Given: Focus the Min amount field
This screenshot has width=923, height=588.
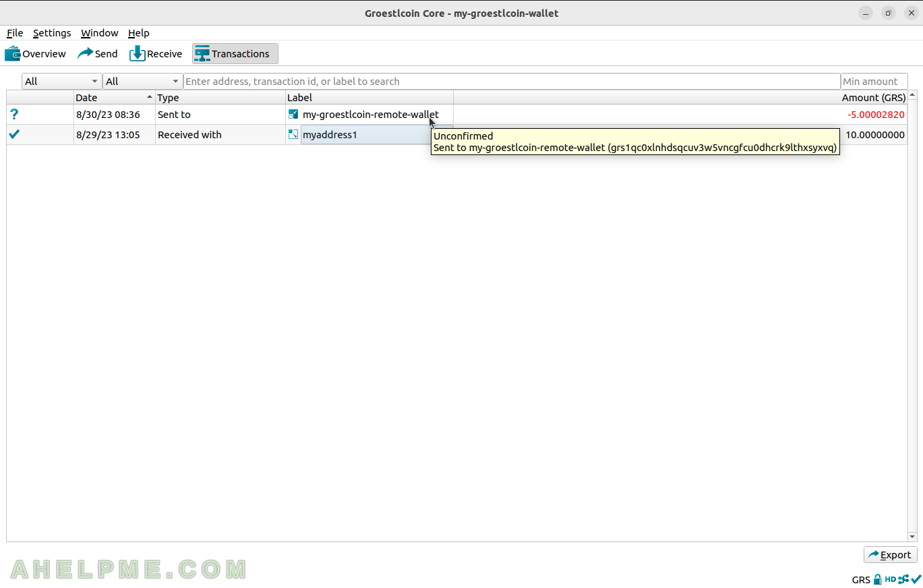Looking at the screenshot, I should (874, 82).
